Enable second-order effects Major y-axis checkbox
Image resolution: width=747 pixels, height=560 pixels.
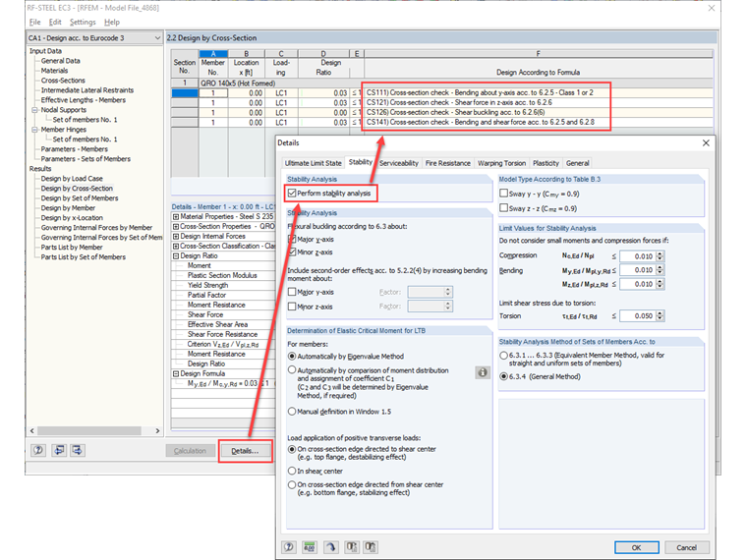[292, 292]
